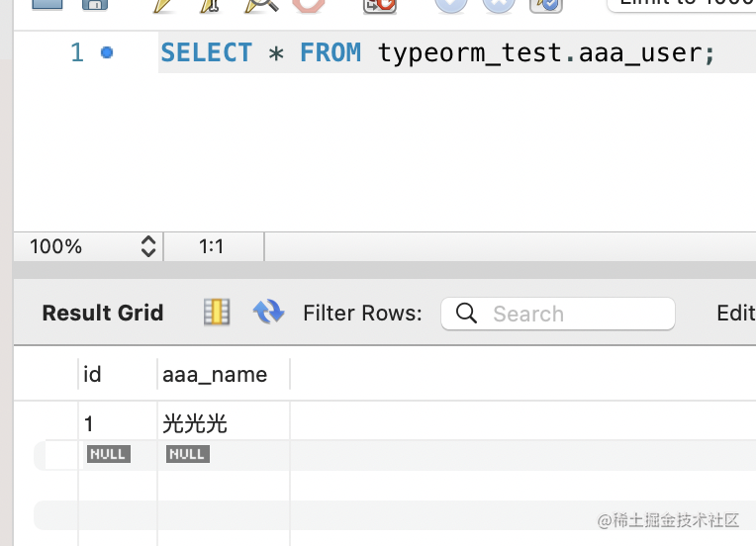
Task: Execute the query with the lightning bolt icon
Action: pyautogui.click(x=165, y=4)
